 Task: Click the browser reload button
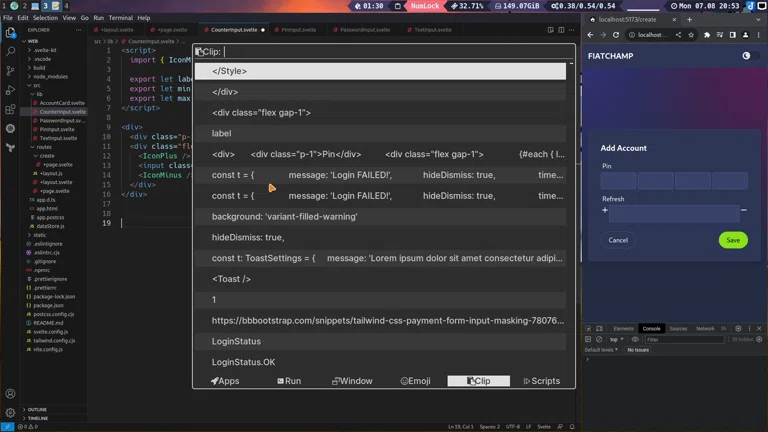616,35
